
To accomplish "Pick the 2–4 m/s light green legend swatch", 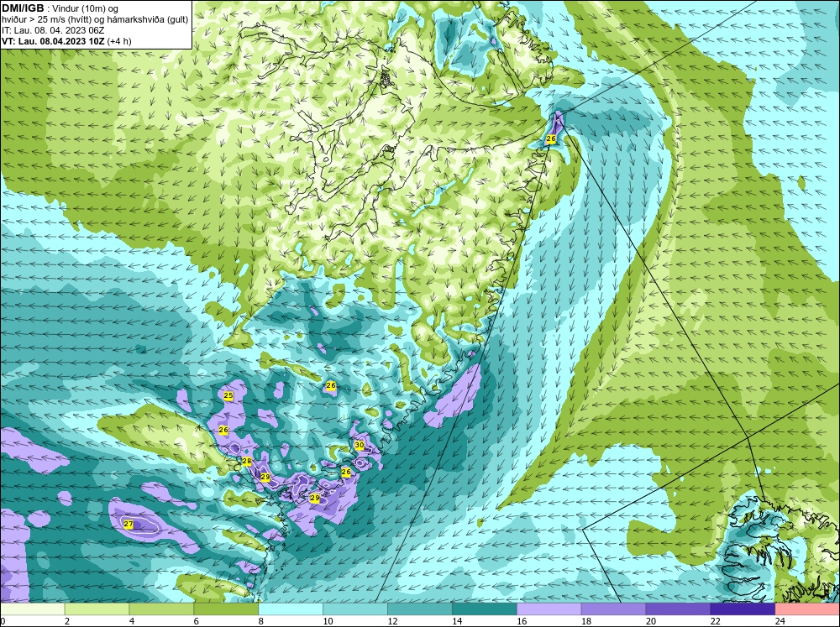I will (97, 609).
